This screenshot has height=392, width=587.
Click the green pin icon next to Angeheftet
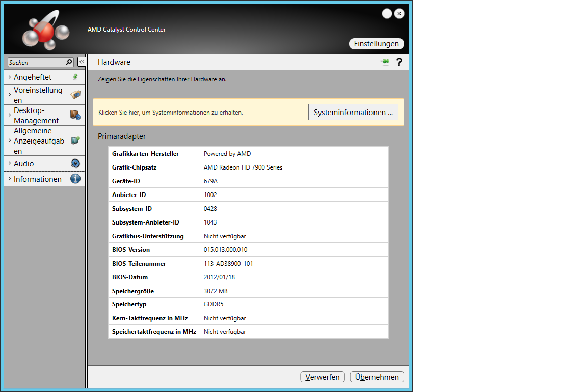pyautogui.click(x=75, y=77)
